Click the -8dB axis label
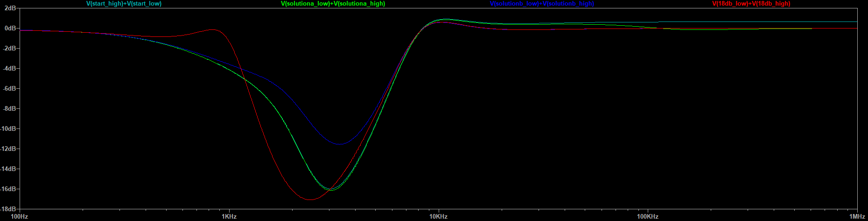Image resolution: width=868 pixels, height=221 pixels. click(x=9, y=109)
